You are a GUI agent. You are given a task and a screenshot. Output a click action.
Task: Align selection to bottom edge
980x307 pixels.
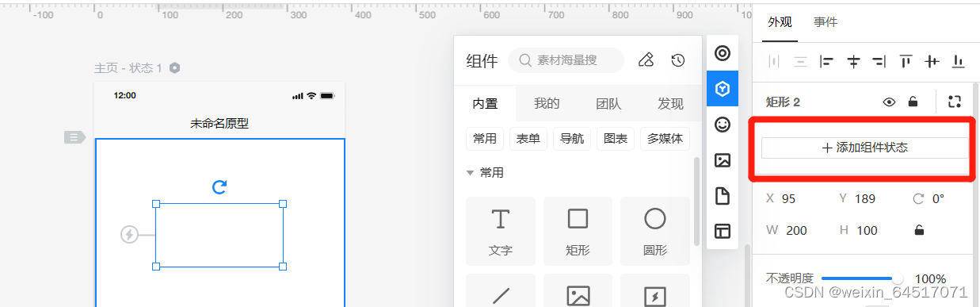(x=958, y=61)
